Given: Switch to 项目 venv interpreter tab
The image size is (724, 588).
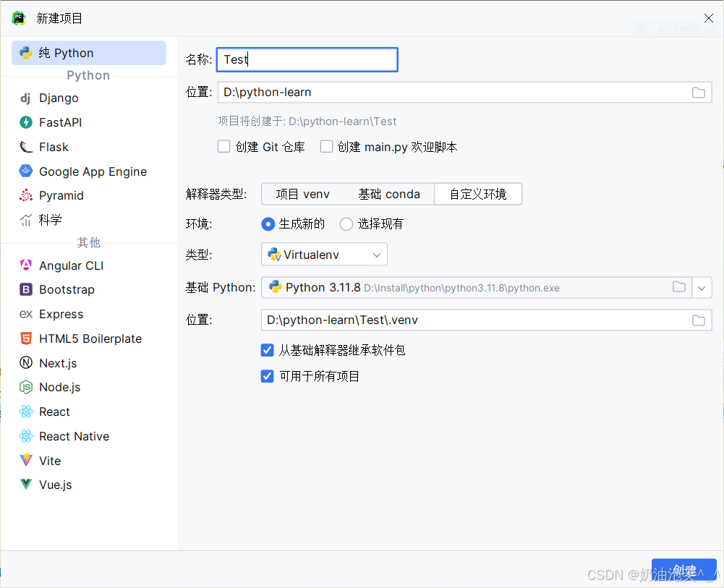Looking at the screenshot, I should click(302, 194).
